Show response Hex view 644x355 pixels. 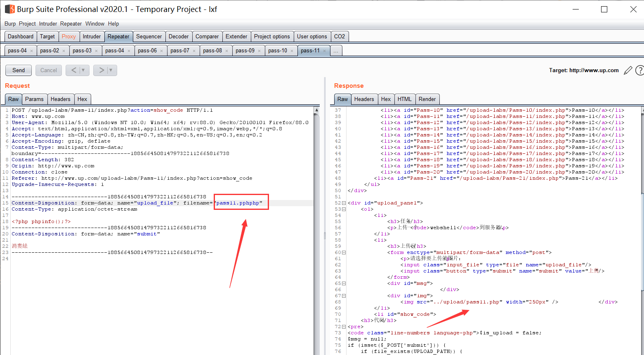(x=386, y=99)
